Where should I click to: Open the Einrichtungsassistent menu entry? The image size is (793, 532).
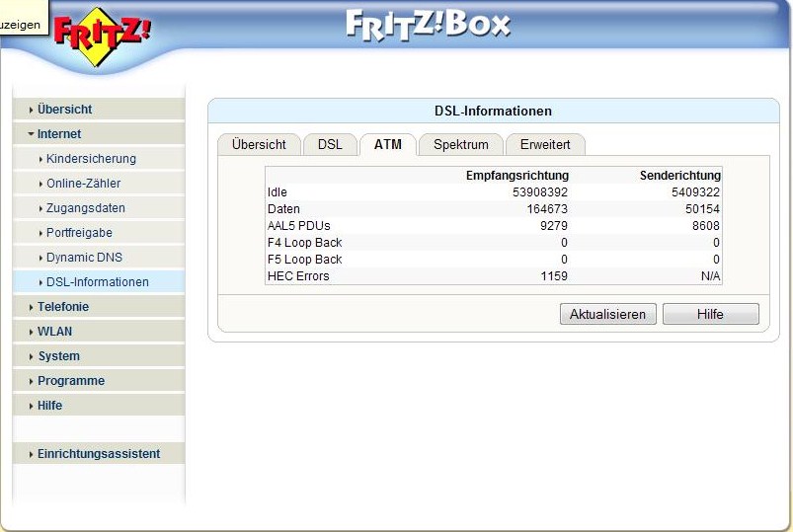99,454
